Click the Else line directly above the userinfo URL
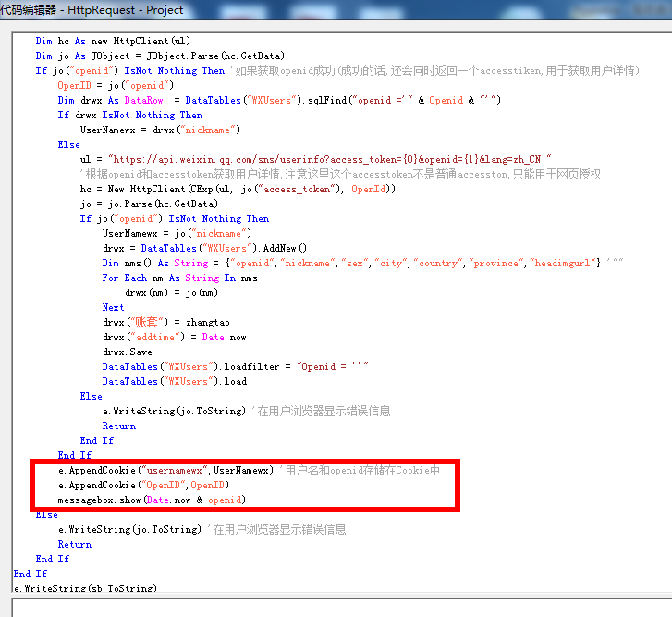The image size is (672, 617). pyautogui.click(x=68, y=144)
